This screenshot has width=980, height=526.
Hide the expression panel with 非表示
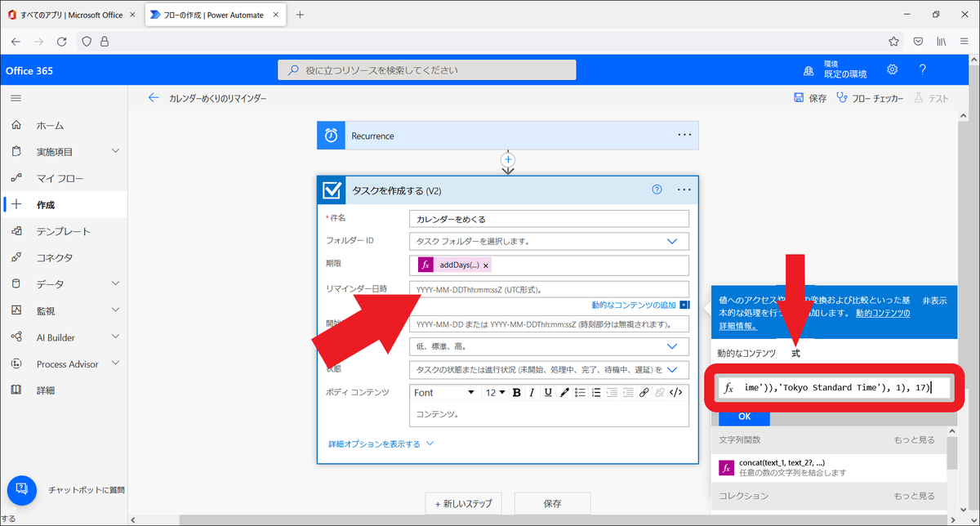[934, 301]
